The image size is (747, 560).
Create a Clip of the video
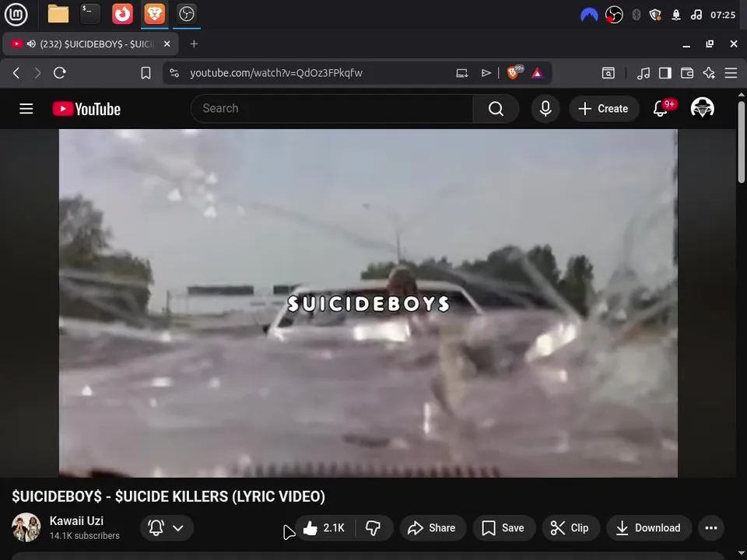pos(570,527)
